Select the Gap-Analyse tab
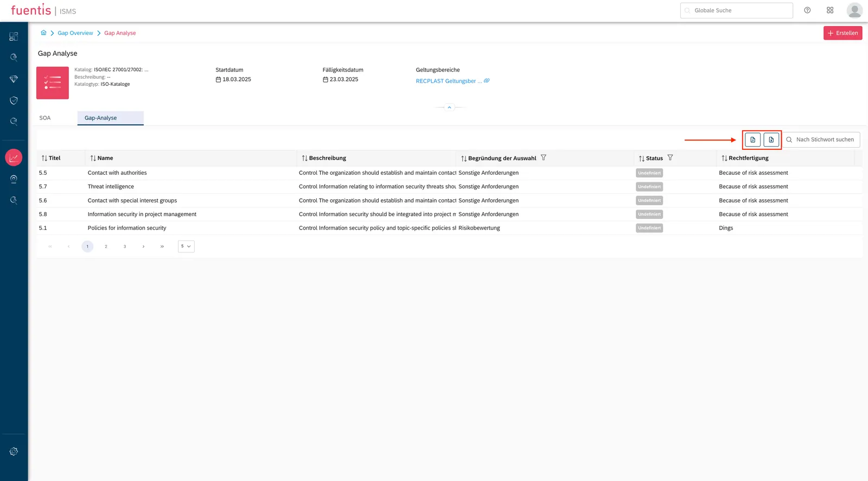 coord(111,118)
